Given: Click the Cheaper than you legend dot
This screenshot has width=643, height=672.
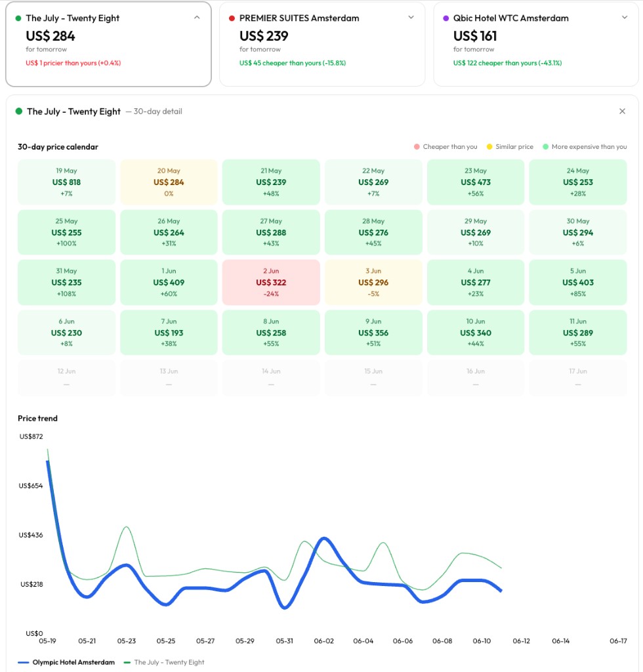Looking at the screenshot, I should coord(417,147).
